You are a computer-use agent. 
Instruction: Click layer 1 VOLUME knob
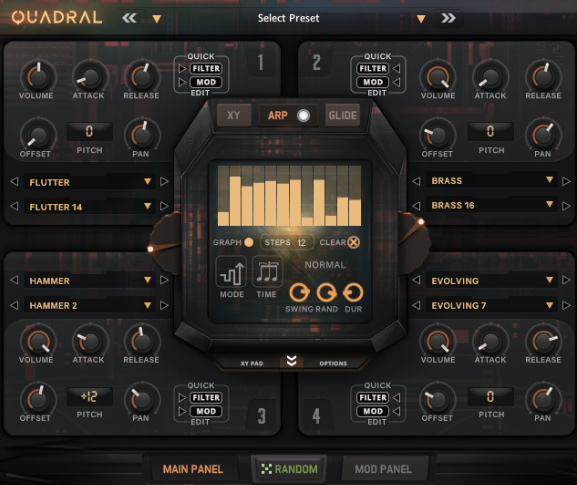click(x=38, y=77)
